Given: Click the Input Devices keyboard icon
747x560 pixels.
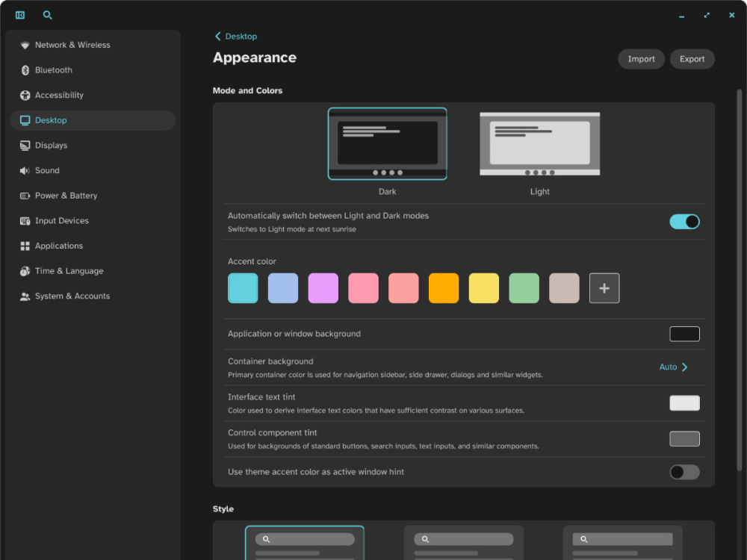Looking at the screenshot, I should (25, 221).
